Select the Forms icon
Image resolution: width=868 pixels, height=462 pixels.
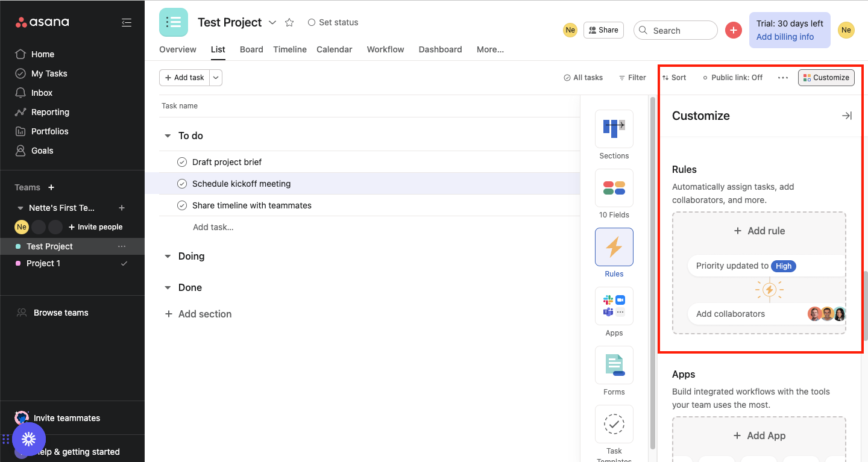[614, 365]
